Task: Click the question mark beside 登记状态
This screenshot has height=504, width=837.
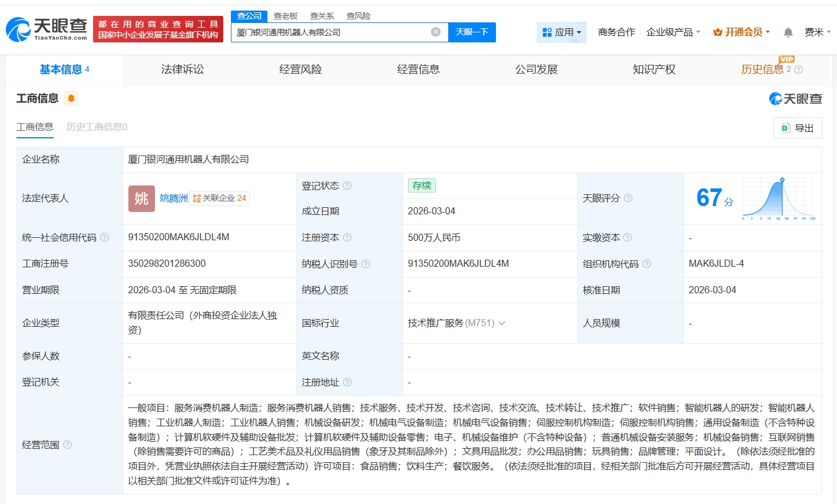Action: point(348,185)
